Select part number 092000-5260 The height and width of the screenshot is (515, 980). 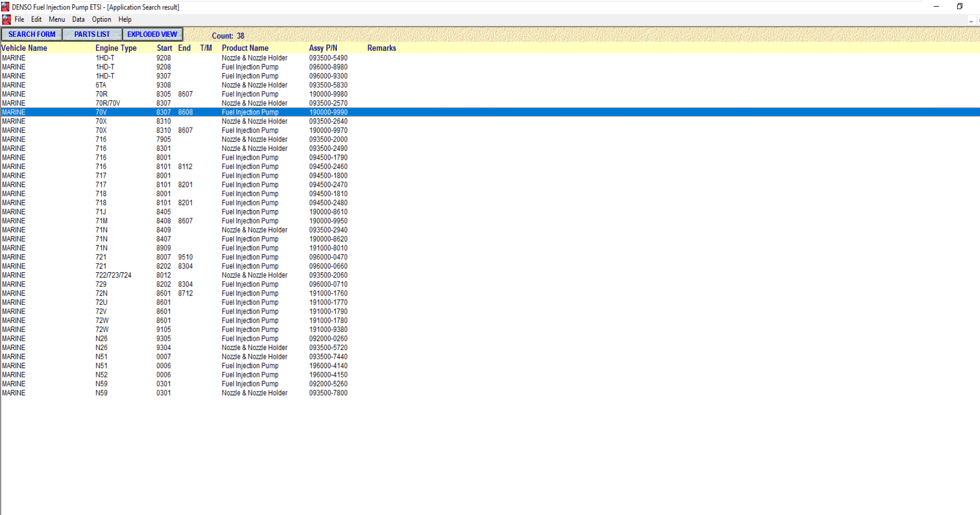point(329,384)
